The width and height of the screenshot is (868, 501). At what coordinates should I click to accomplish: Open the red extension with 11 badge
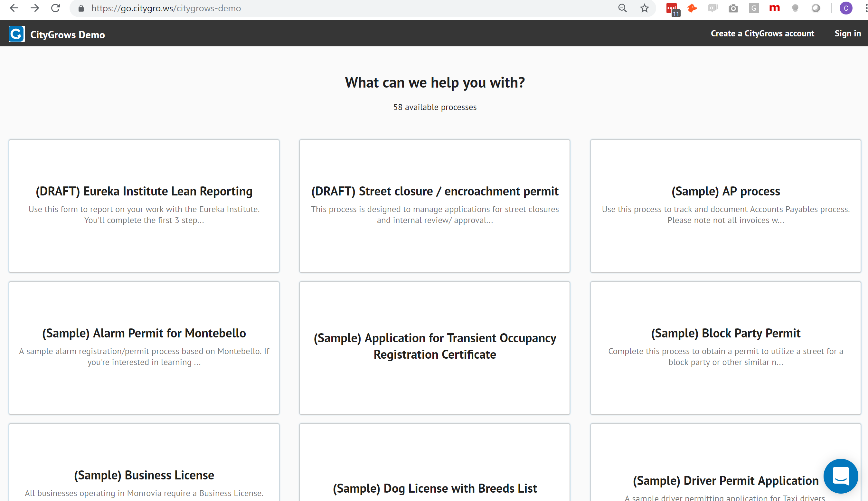(x=672, y=9)
